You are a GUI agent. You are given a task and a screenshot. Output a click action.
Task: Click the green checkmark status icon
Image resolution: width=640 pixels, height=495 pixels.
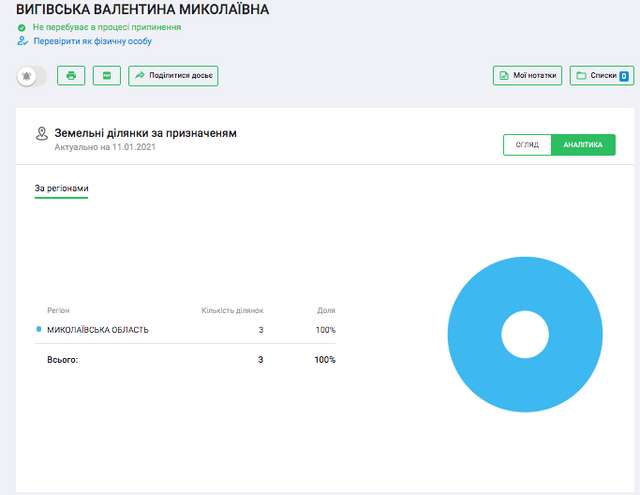22,27
